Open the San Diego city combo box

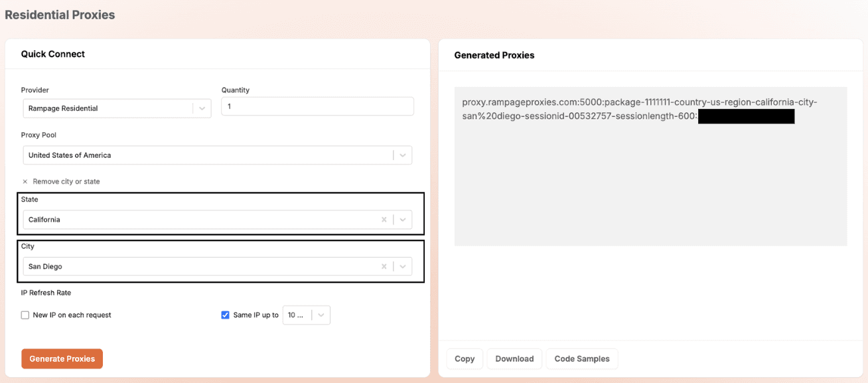(218, 267)
